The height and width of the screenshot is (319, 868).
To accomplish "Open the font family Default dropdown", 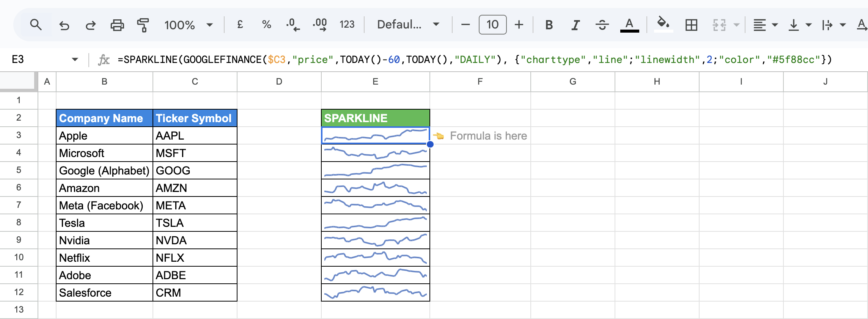I will pyautogui.click(x=408, y=25).
